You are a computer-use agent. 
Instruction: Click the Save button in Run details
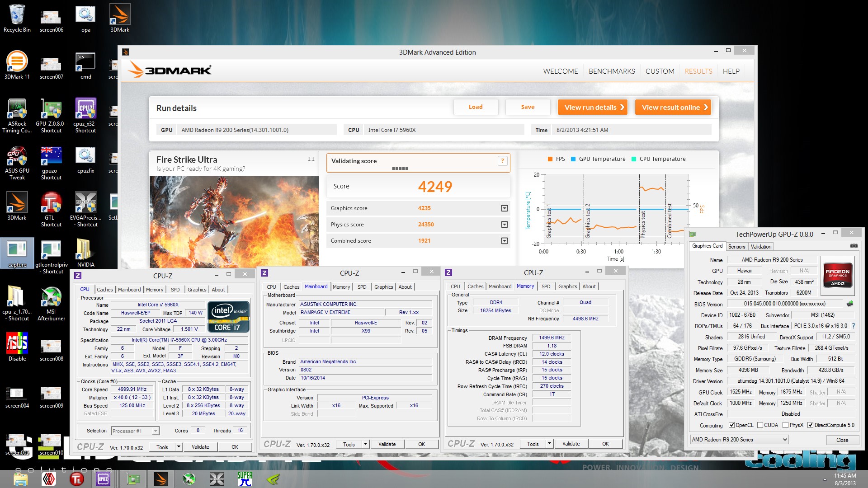click(528, 107)
